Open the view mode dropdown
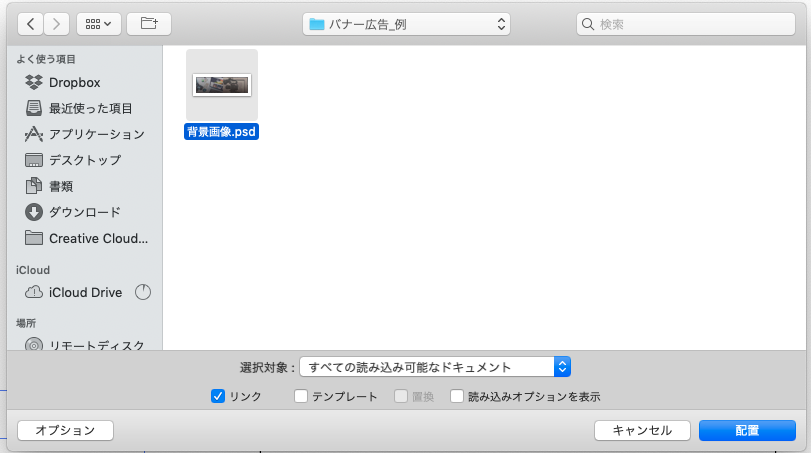 (99, 22)
